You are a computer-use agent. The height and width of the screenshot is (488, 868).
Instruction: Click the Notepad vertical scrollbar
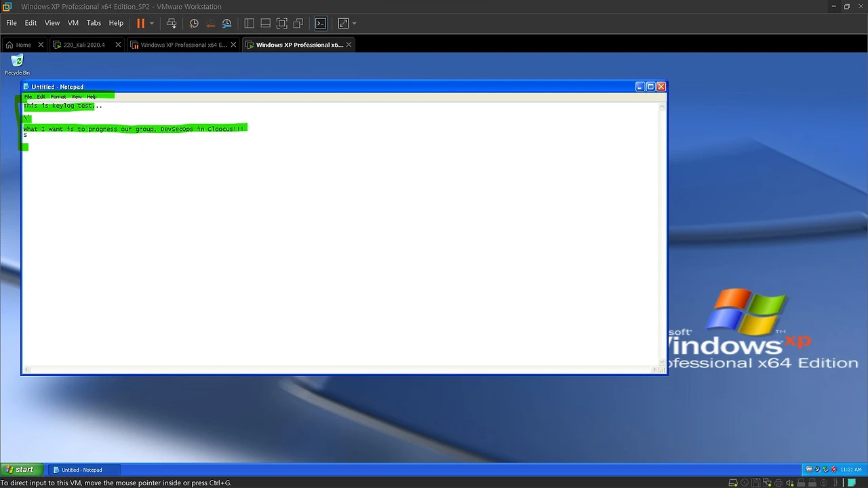tap(663, 234)
